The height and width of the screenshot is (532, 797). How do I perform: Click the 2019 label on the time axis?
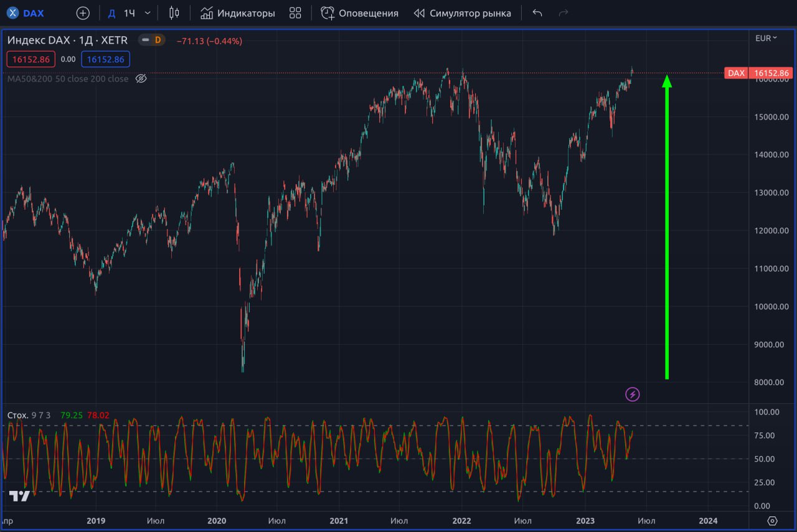click(95, 521)
